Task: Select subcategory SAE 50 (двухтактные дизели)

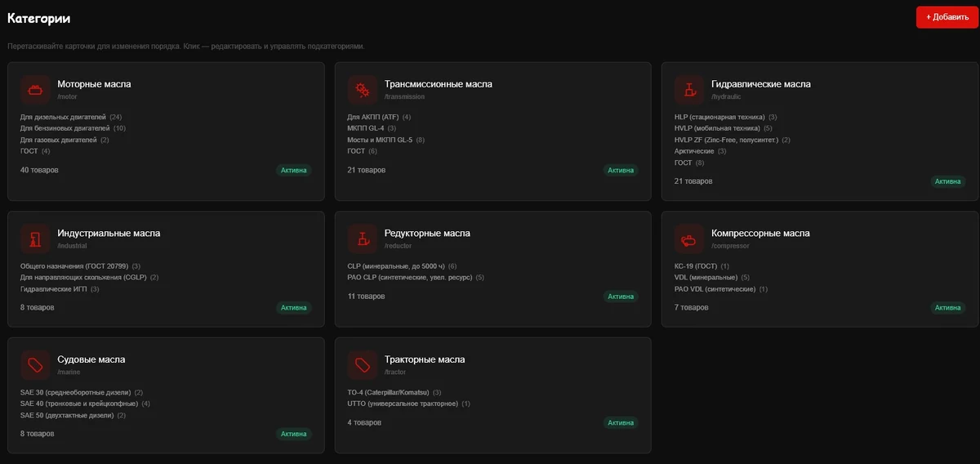Action: 67,416
